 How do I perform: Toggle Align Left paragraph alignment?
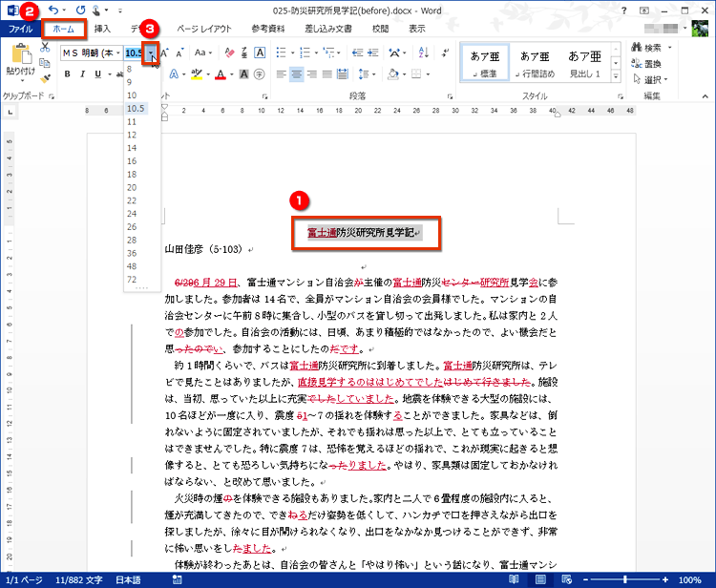click(282, 73)
